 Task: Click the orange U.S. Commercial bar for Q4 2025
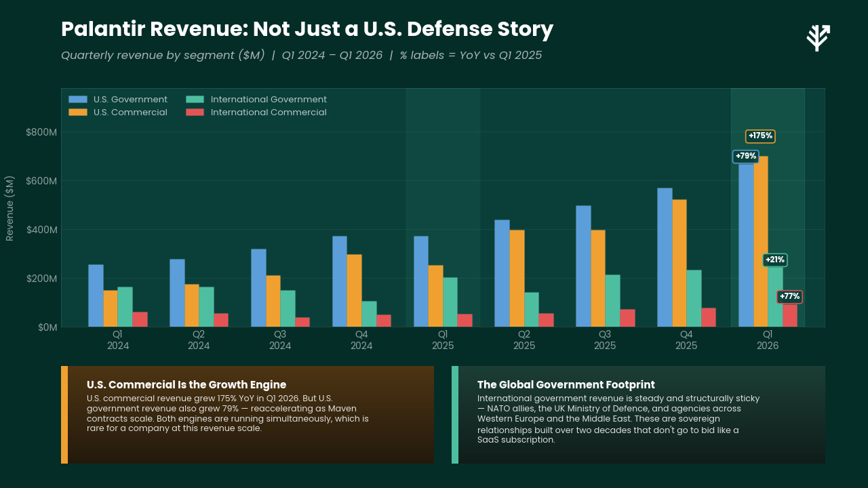pos(679,263)
